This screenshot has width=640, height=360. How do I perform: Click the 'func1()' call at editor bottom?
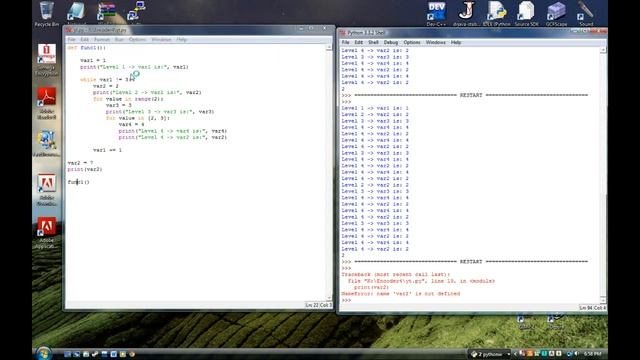tap(78, 182)
